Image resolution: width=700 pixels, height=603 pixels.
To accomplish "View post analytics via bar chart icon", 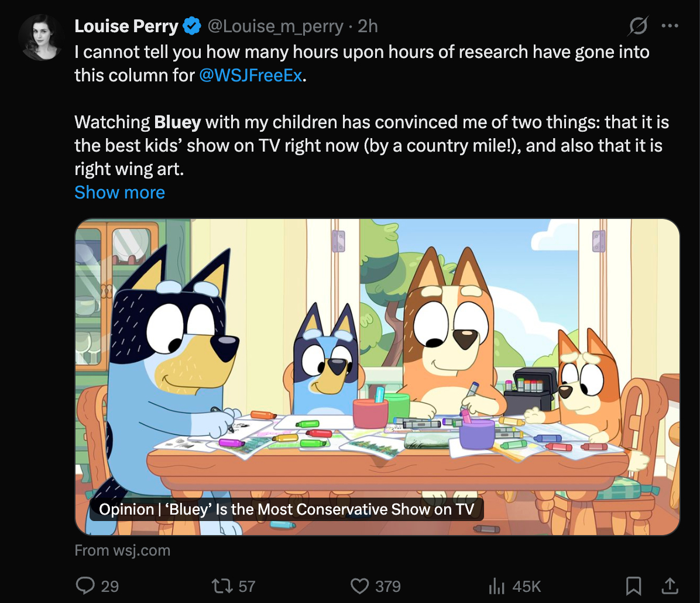I will pyautogui.click(x=496, y=586).
